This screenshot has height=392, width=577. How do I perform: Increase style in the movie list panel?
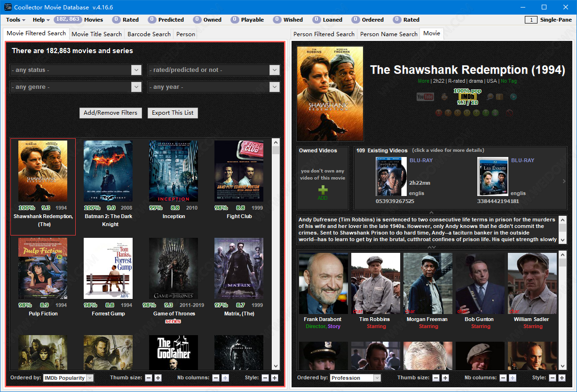point(275,378)
